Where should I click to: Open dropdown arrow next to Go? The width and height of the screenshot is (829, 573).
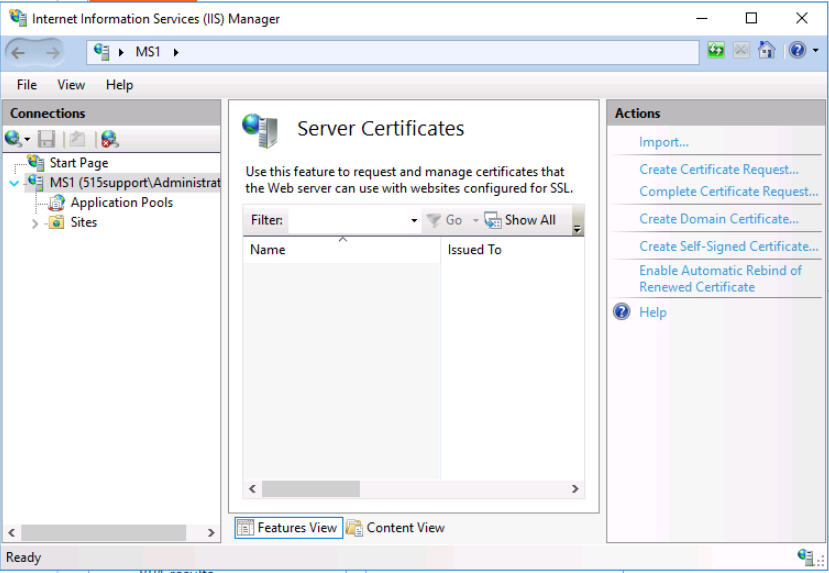point(475,220)
